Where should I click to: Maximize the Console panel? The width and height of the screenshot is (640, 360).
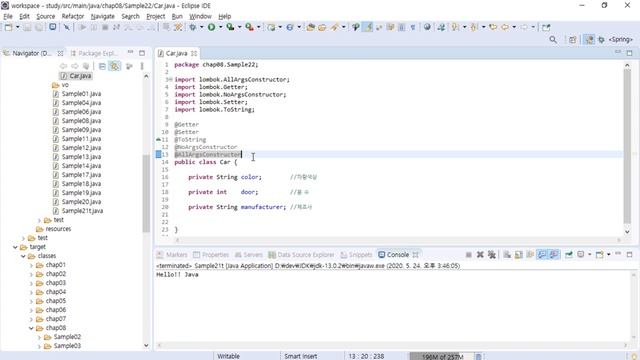pos(629,255)
